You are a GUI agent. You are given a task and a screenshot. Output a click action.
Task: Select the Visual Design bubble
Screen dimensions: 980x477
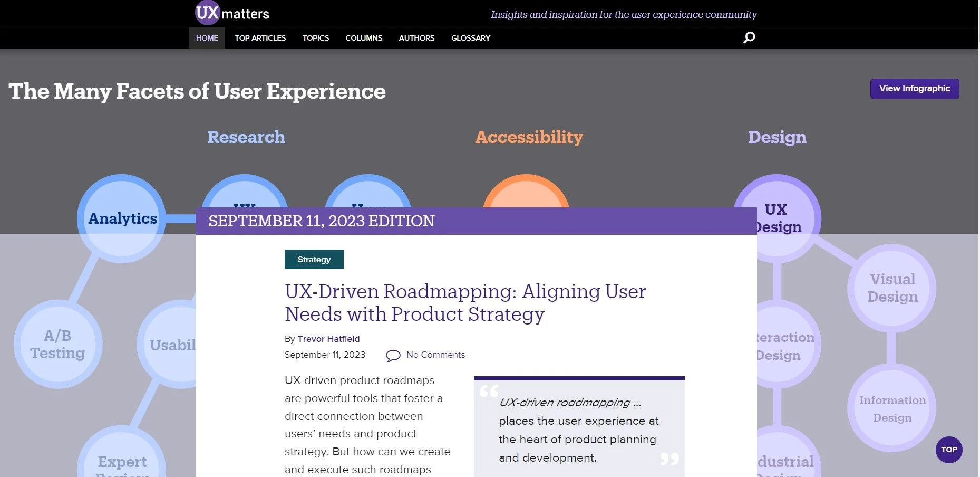[x=892, y=288]
